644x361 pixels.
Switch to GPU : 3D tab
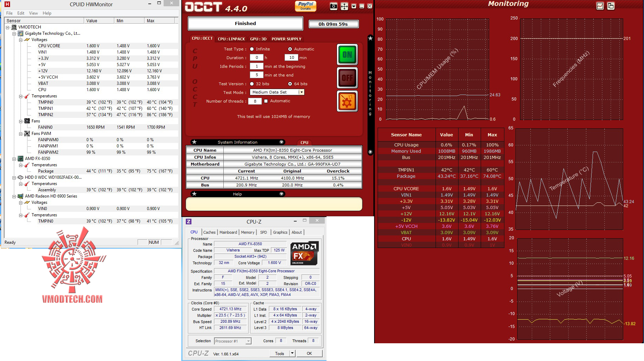pyautogui.click(x=258, y=39)
